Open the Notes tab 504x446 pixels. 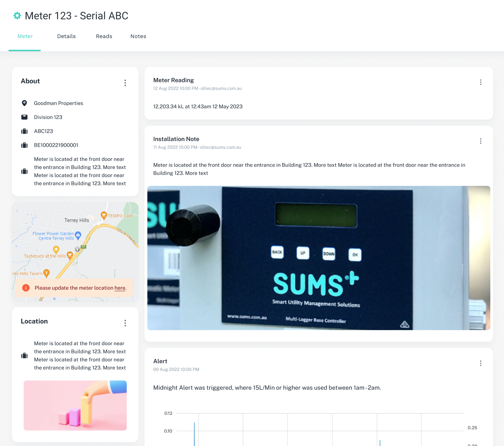pyautogui.click(x=138, y=36)
